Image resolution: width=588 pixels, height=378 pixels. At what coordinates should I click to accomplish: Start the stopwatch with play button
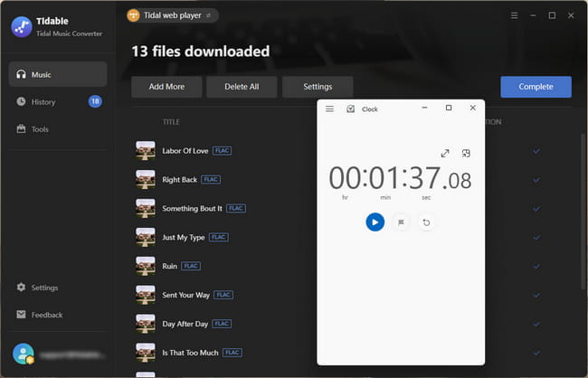(375, 222)
